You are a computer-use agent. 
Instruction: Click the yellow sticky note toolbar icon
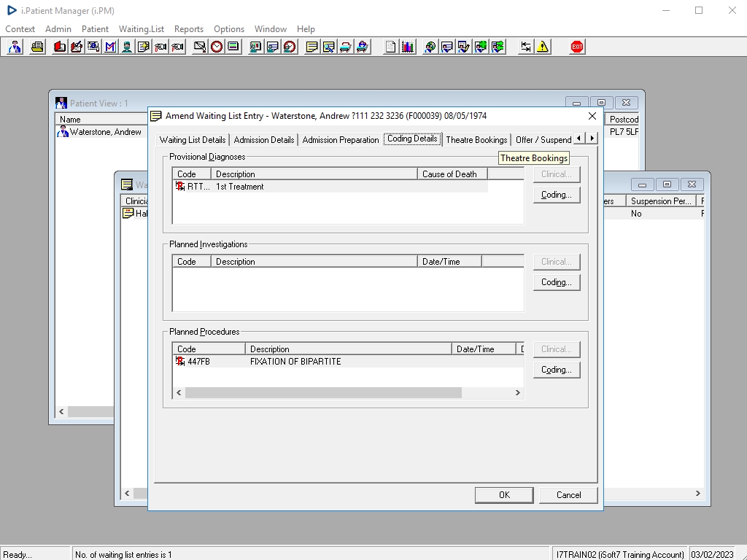pos(312,47)
